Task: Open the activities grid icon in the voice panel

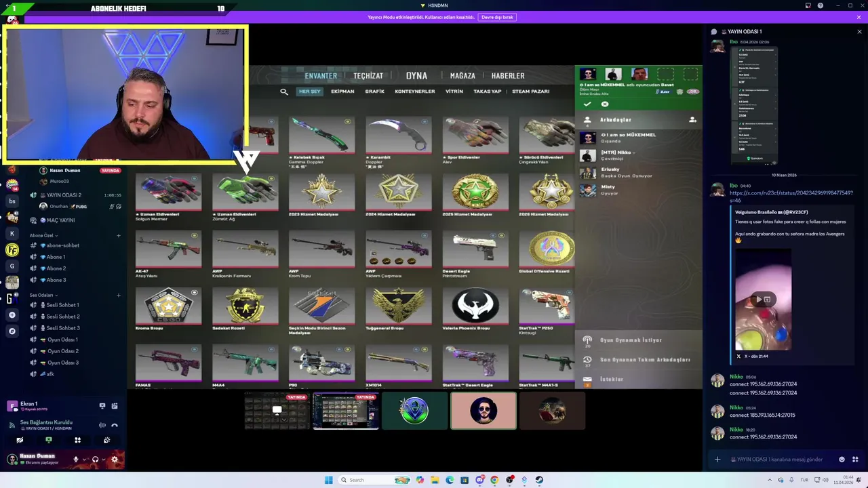Action: click(77, 440)
